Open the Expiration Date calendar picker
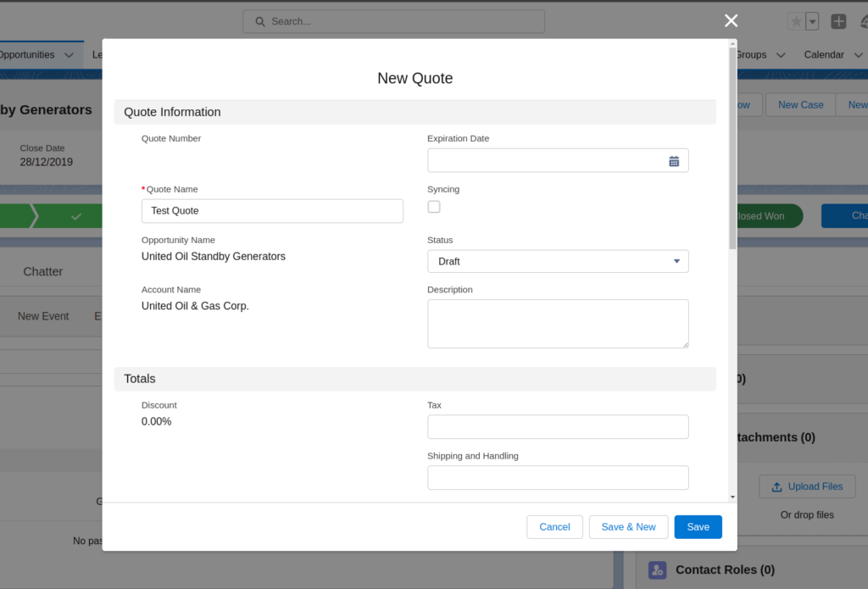This screenshot has width=868, height=589. (674, 161)
